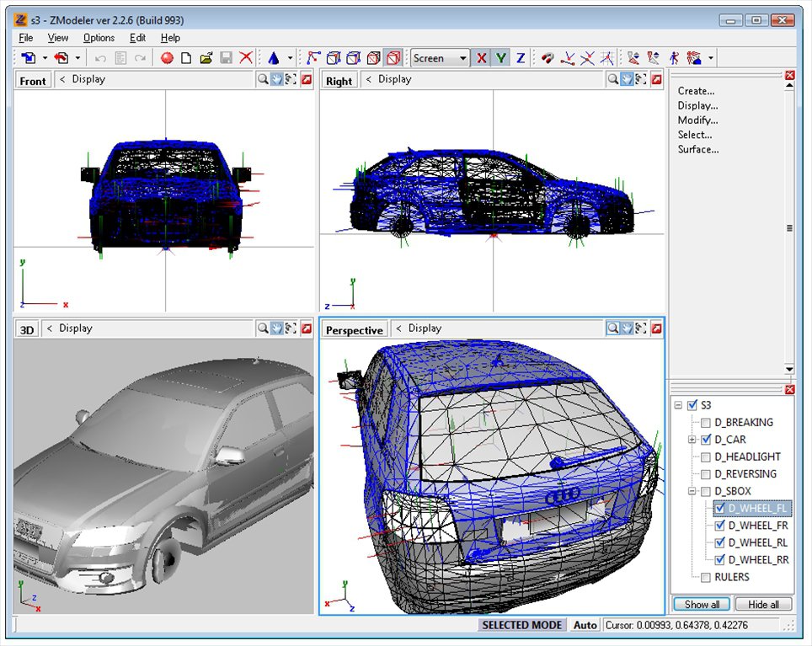Click the Hide all button

(763, 605)
